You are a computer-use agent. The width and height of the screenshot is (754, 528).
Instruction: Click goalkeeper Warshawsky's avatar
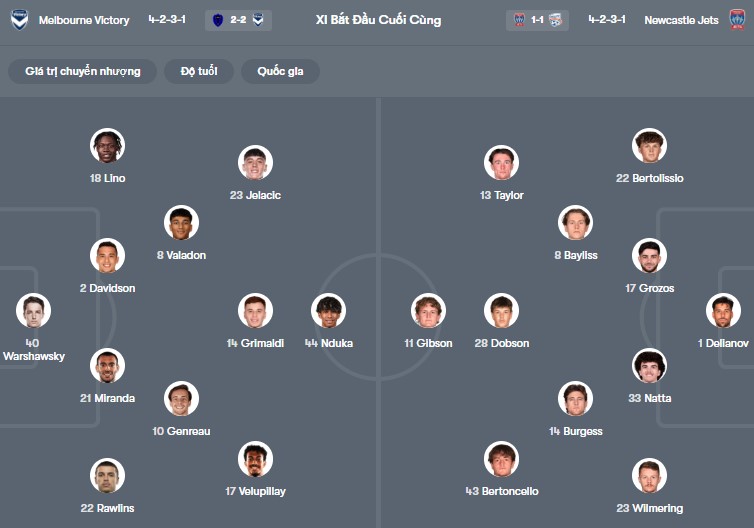[33, 311]
